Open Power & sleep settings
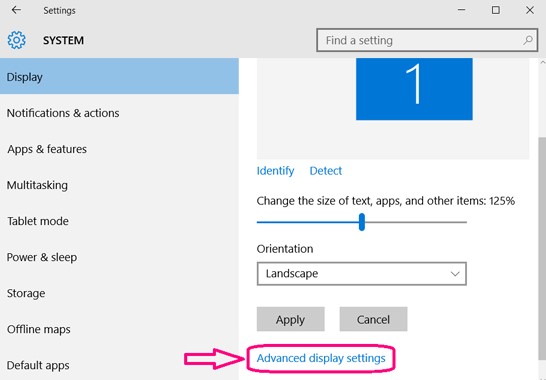The height and width of the screenshot is (380, 546). click(x=119, y=257)
